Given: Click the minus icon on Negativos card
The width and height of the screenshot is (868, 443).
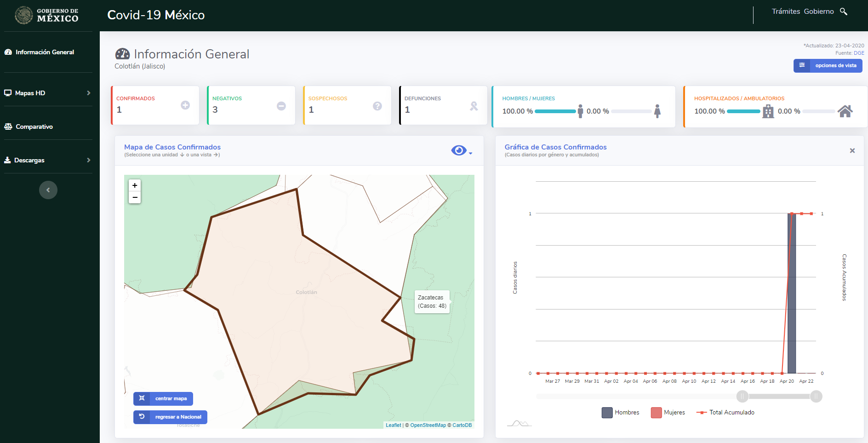Looking at the screenshot, I should (281, 106).
